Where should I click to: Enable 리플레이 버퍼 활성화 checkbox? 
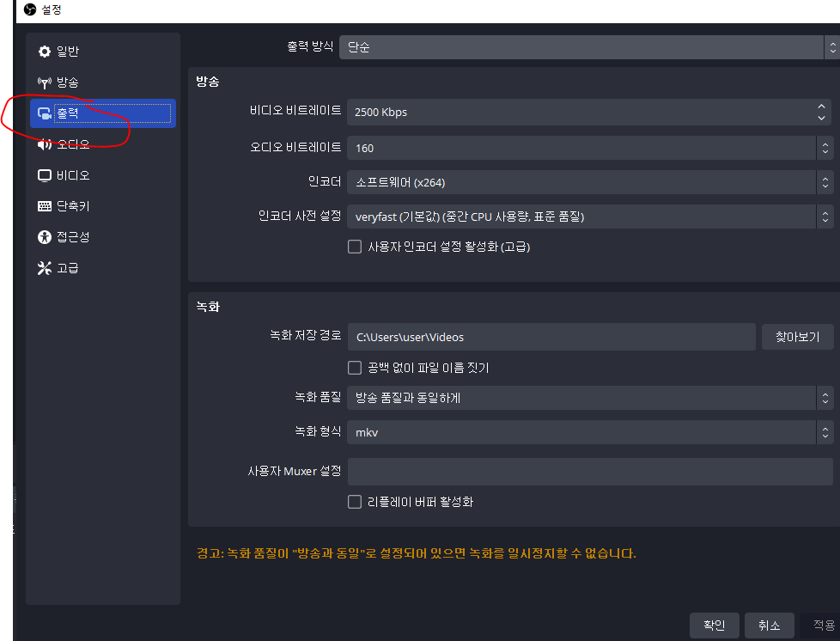pyautogui.click(x=355, y=502)
